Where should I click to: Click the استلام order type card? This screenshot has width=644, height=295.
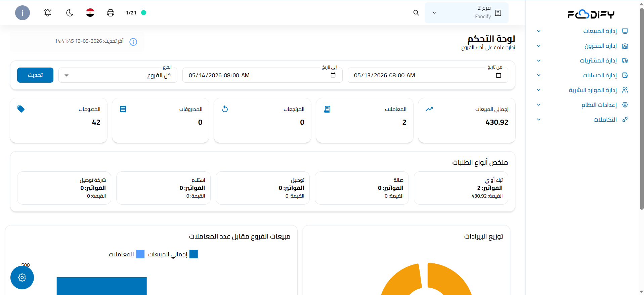(x=163, y=188)
